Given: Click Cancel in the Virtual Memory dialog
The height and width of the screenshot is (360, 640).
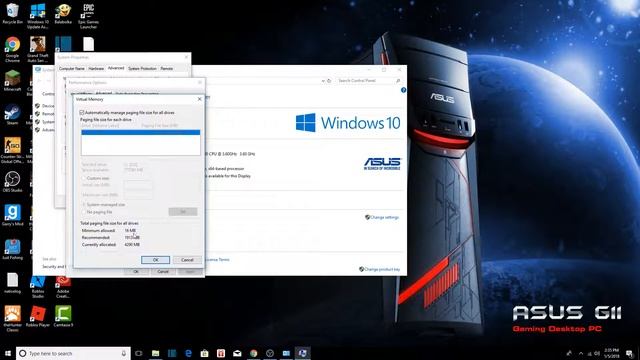Looking at the screenshot, I should pos(187,260).
